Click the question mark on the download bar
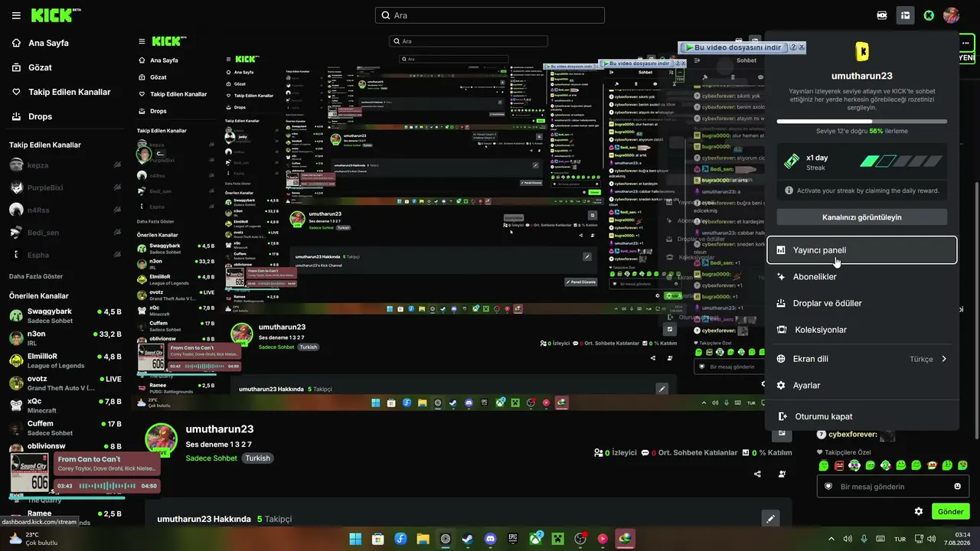980x551 pixels. [793, 47]
